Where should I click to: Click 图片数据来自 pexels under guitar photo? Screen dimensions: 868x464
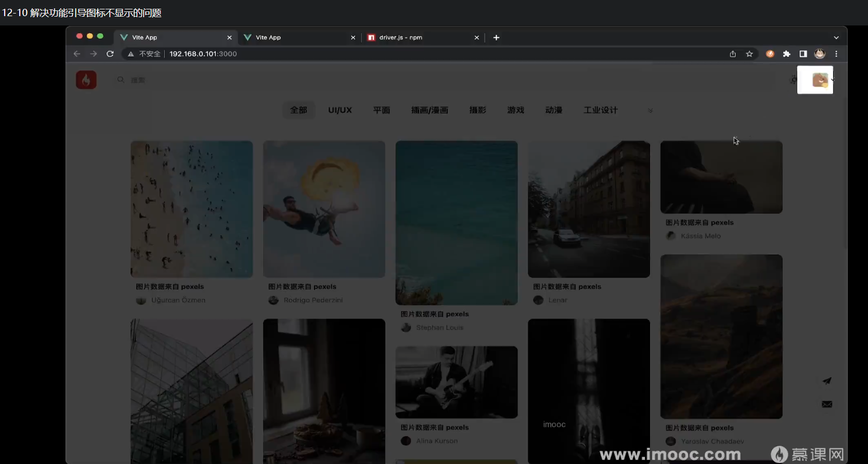click(x=435, y=428)
